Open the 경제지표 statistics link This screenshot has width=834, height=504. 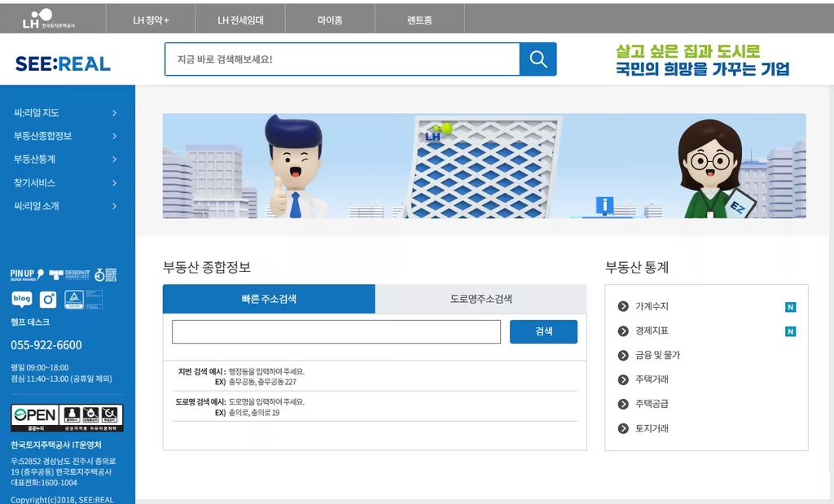652,331
